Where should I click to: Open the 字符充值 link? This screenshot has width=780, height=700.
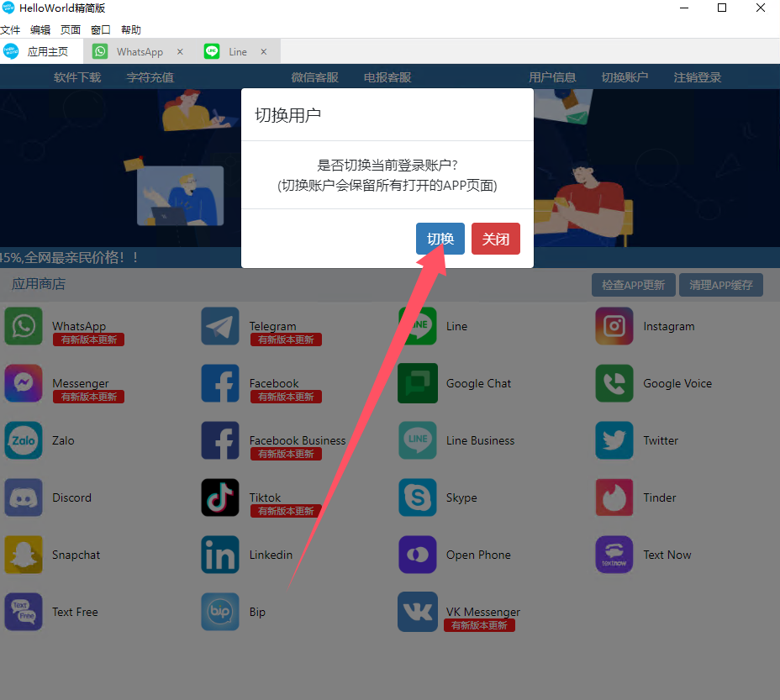tap(150, 77)
